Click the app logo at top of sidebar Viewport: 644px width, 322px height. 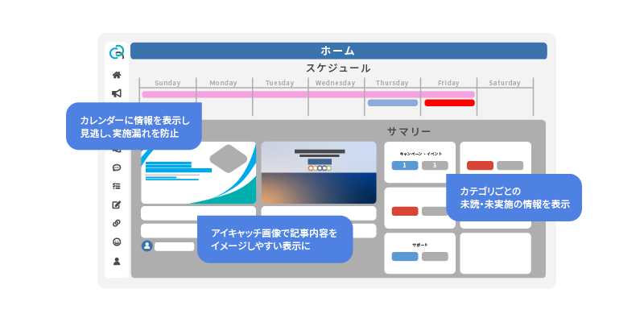[117, 52]
